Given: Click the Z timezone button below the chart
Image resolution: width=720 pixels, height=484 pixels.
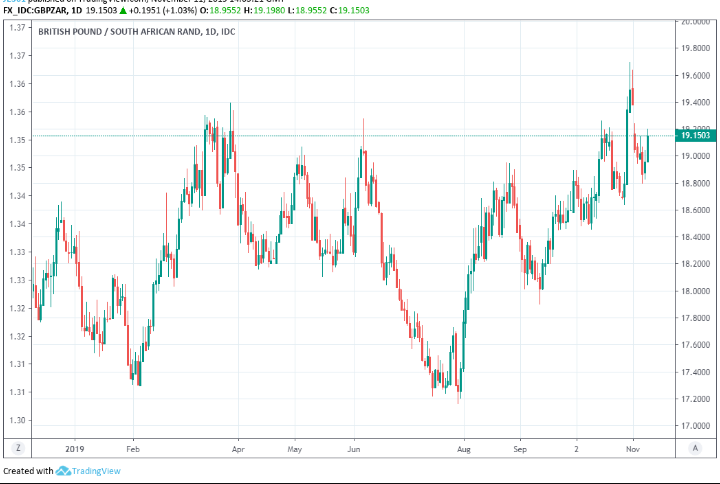Looking at the screenshot, I should click(x=18, y=448).
